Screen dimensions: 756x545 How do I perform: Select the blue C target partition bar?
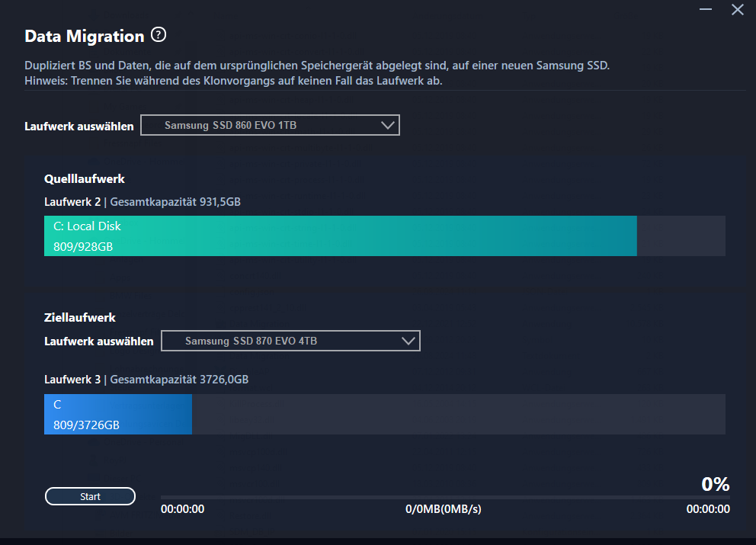tap(118, 415)
